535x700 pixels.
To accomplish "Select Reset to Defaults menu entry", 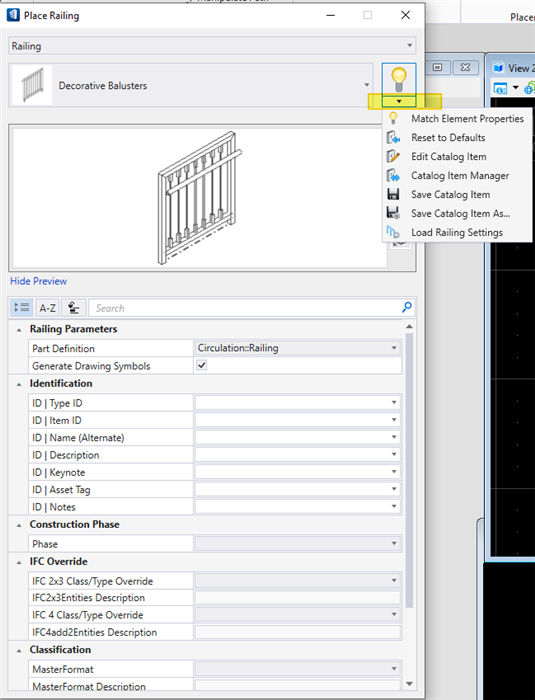I will pyautogui.click(x=448, y=138).
